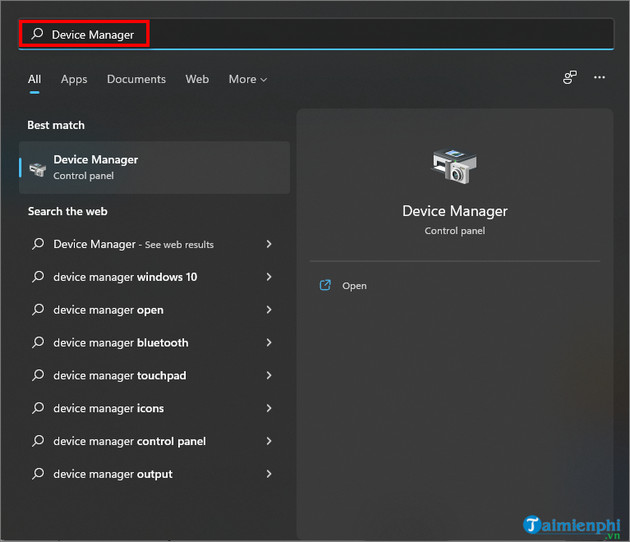Click magnifier icon beside 'device manager bluetooth'

click(x=38, y=342)
